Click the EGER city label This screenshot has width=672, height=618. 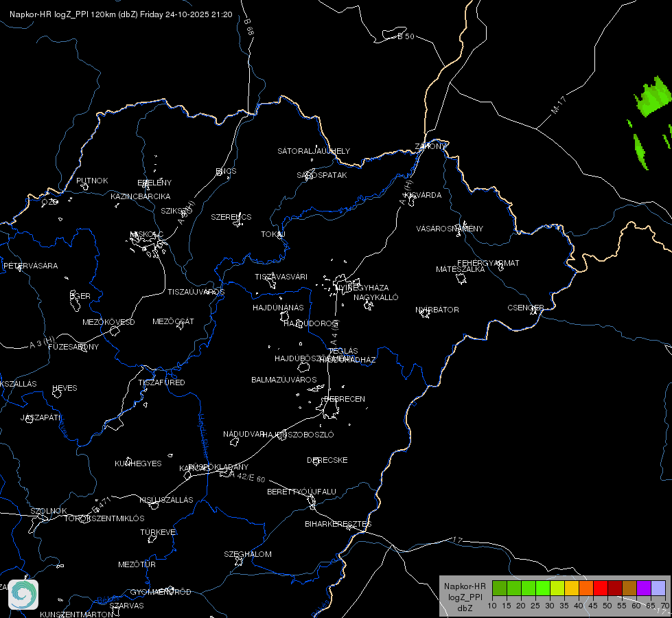[x=80, y=296]
